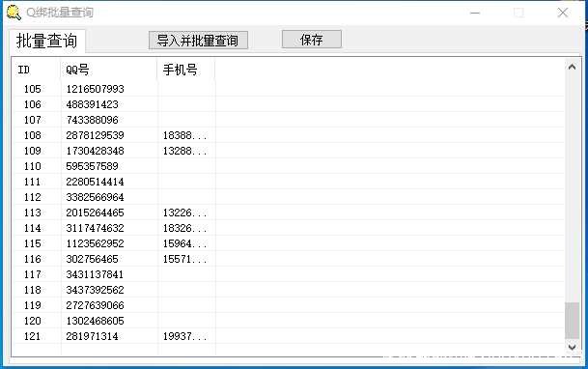
Task: Select row ID 121
Action: click(x=33, y=336)
